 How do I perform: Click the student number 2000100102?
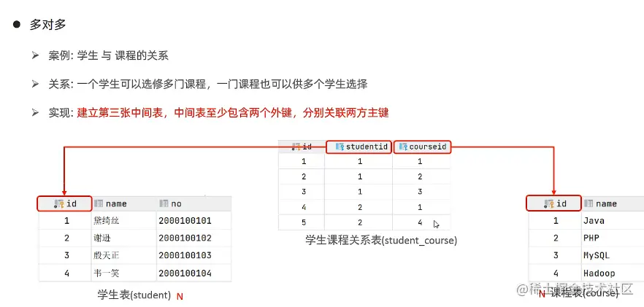coord(185,238)
